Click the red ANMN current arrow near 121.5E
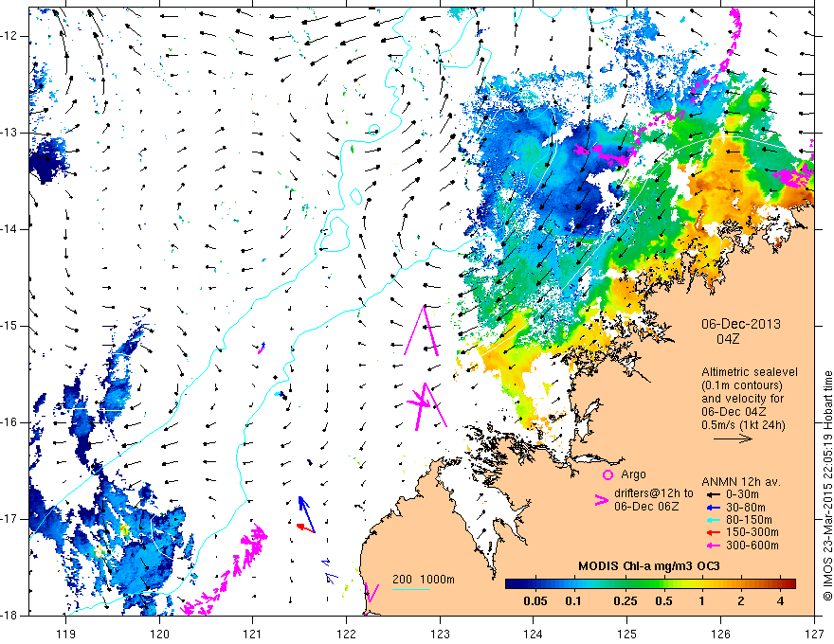 [305, 528]
